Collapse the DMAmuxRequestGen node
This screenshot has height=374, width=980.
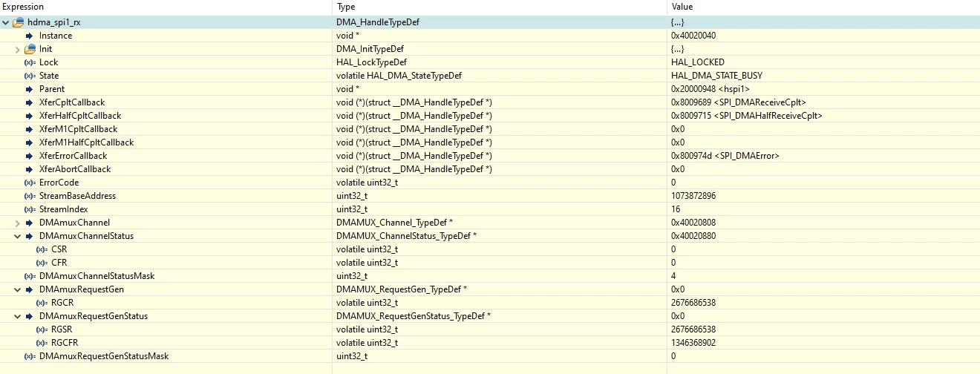click(x=17, y=289)
